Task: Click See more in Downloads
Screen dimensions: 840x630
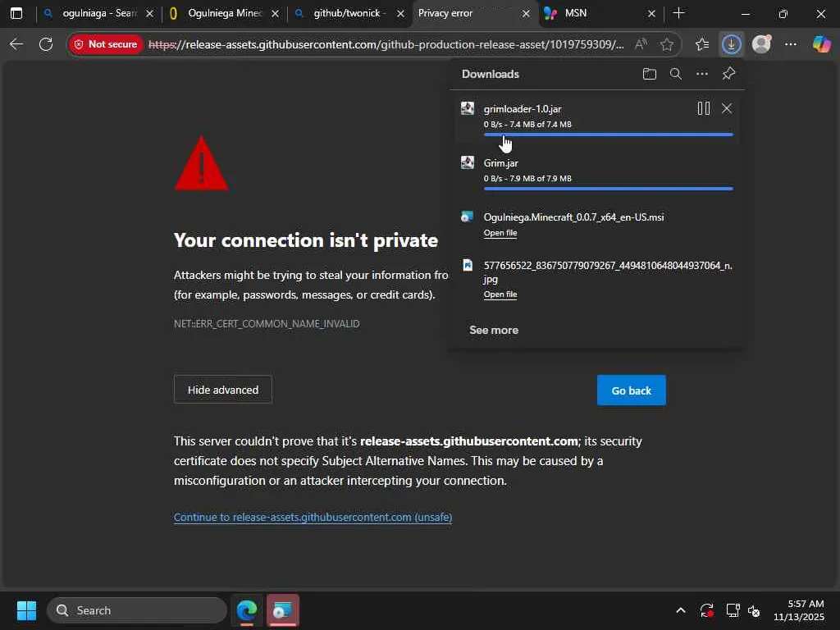Action: pyautogui.click(x=494, y=330)
